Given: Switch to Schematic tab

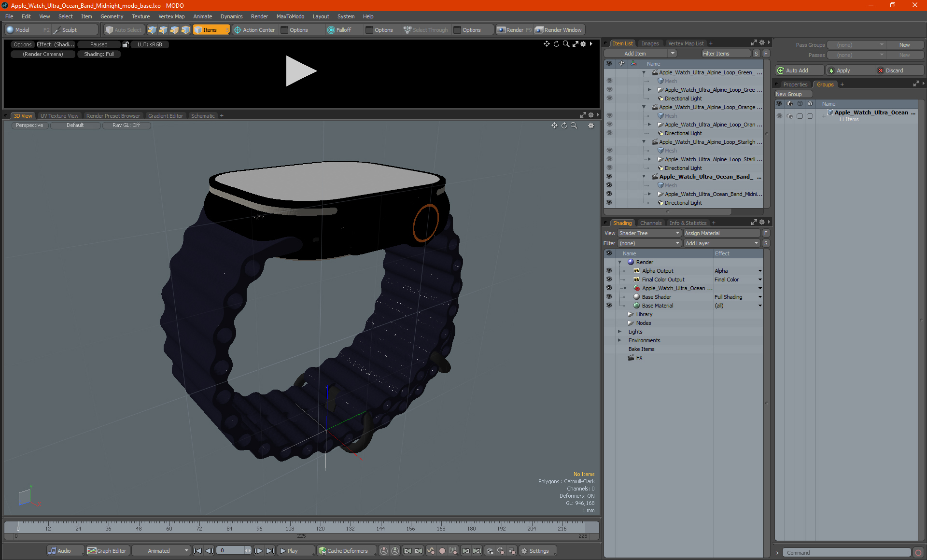Looking at the screenshot, I should click(203, 116).
